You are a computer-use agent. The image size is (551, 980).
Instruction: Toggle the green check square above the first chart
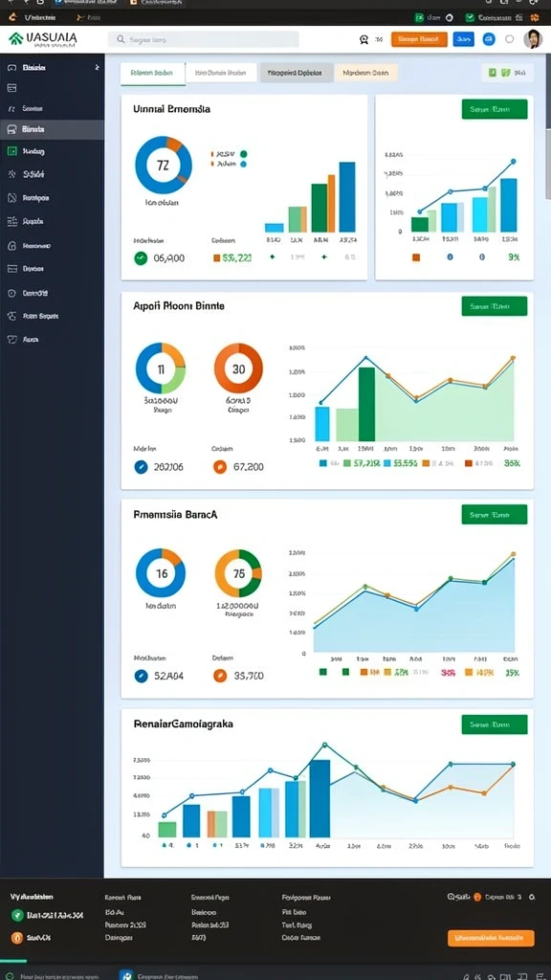pyautogui.click(x=505, y=73)
